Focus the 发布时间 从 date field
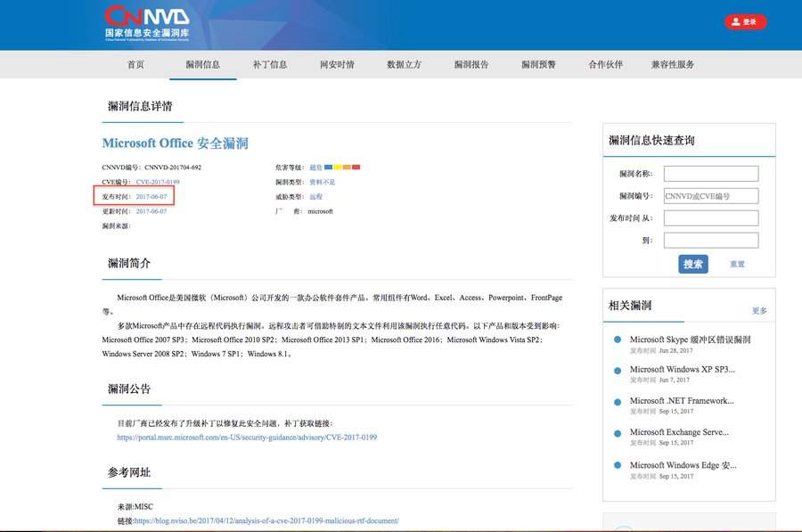The width and height of the screenshot is (802, 532). pos(711,218)
